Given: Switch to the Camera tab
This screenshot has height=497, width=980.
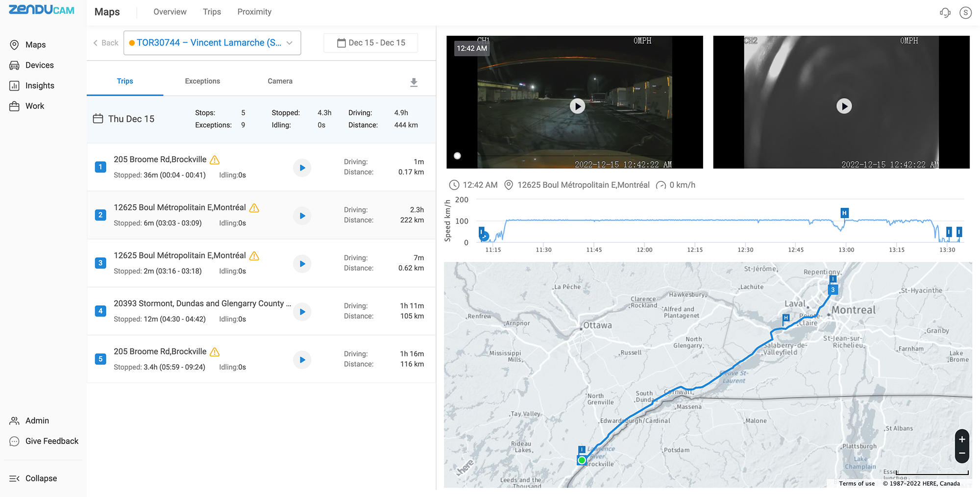Looking at the screenshot, I should point(280,81).
